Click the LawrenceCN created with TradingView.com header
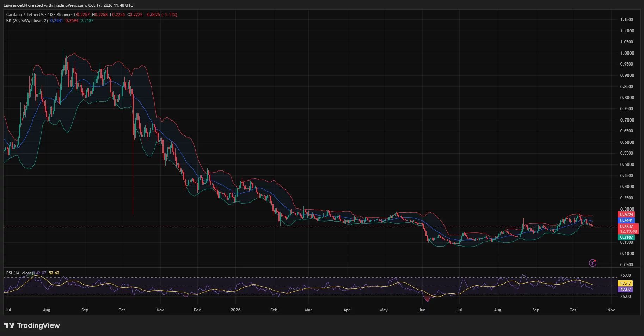The image size is (644, 336). (x=68, y=5)
